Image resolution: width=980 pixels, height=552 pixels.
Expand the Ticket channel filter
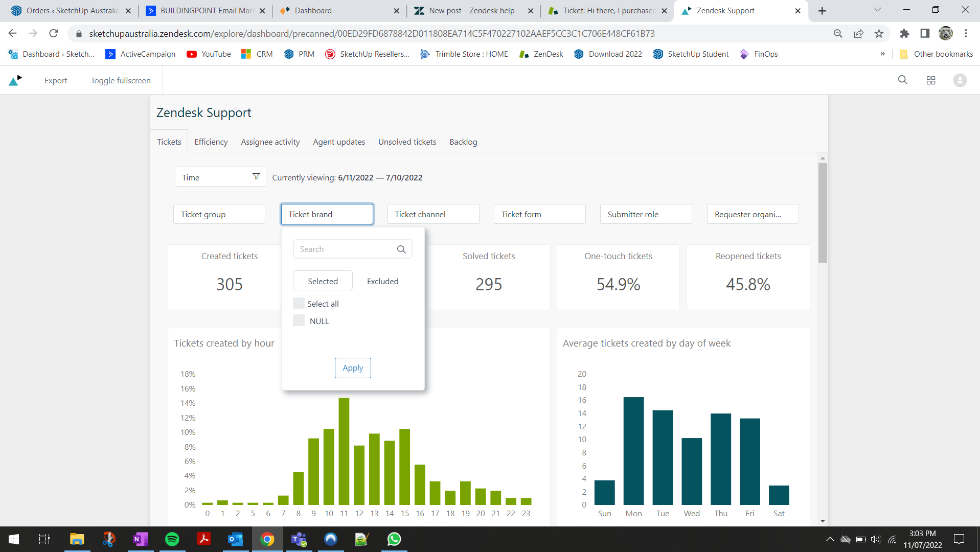[x=432, y=214]
